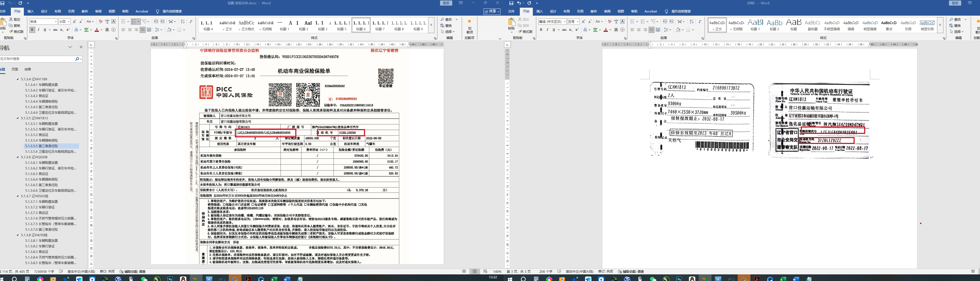
Task: Toggle Italic in the right Word window
Action: (547, 30)
